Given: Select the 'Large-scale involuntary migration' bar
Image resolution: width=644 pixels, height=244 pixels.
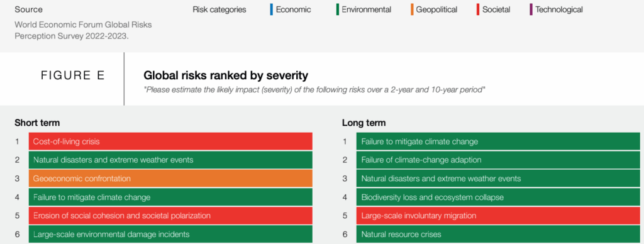Looking at the screenshot, I should click(x=498, y=216).
